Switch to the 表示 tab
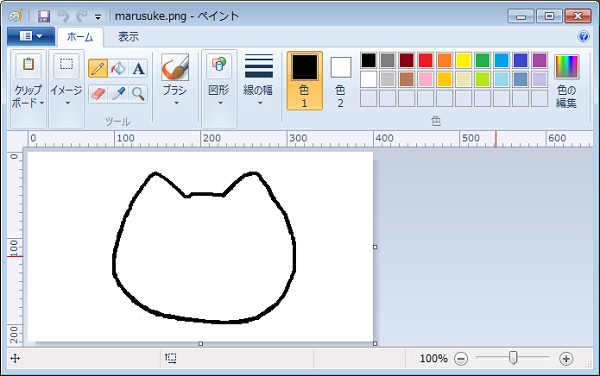Screen dimensions: 600x376 pos(129,37)
